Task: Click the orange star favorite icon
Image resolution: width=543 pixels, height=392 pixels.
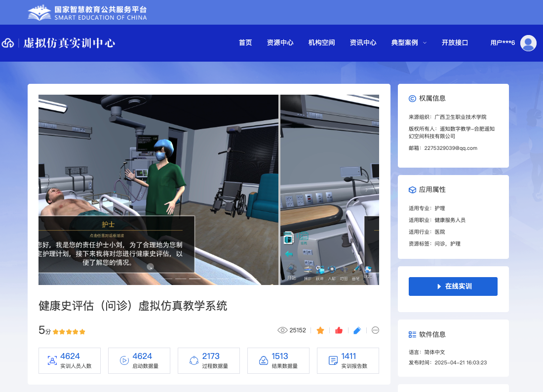Action: [x=320, y=330]
